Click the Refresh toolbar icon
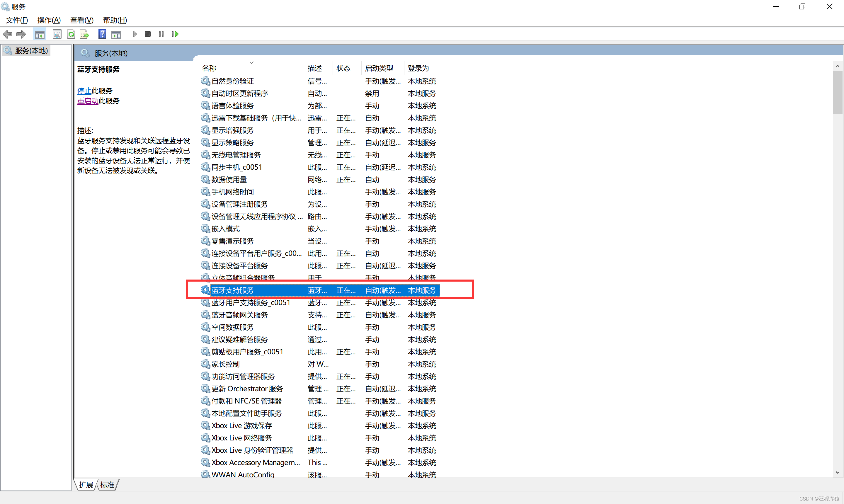 (x=71, y=34)
